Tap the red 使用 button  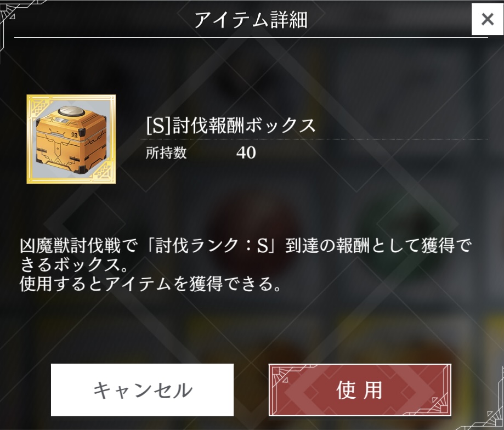(360, 390)
